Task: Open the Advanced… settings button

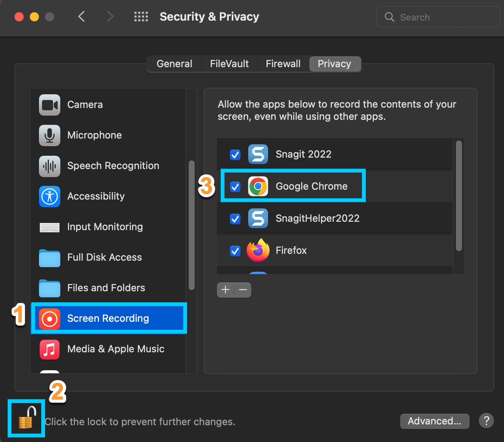Action: 435,421
